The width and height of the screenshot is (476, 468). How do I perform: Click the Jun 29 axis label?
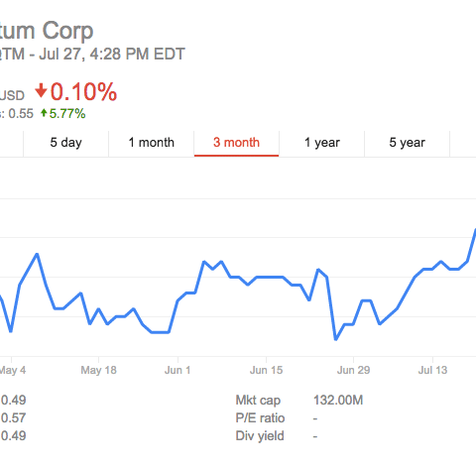coord(353,370)
